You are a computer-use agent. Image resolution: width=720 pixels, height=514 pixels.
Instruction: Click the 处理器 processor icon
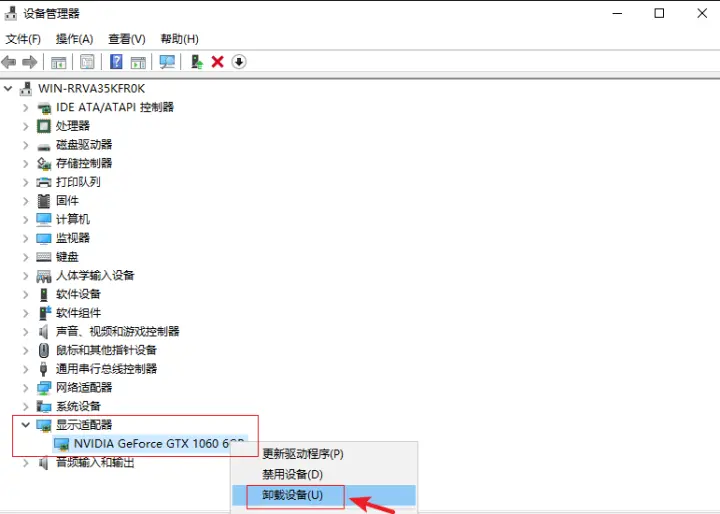coord(44,126)
